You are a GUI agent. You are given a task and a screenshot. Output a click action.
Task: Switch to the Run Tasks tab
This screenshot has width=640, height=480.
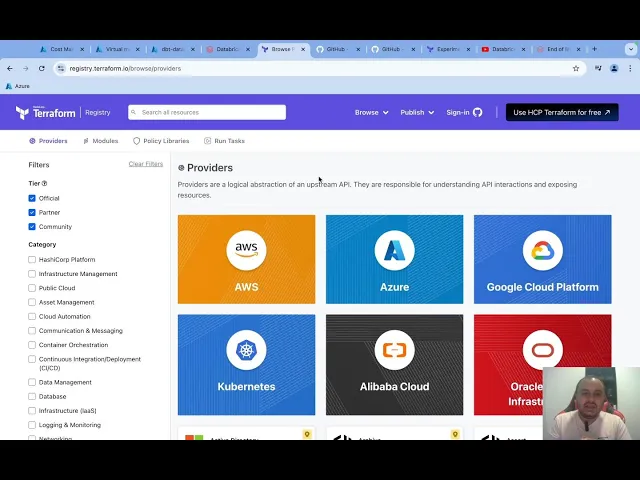tap(224, 141)
